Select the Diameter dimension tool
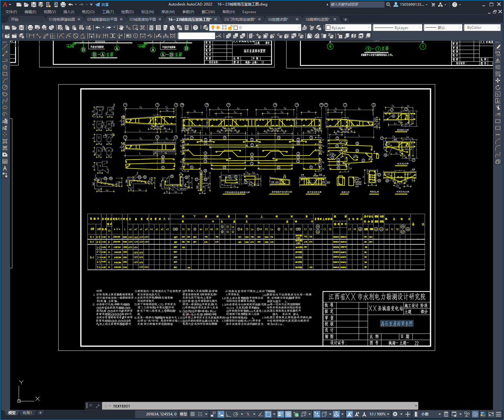 [76, 36]
